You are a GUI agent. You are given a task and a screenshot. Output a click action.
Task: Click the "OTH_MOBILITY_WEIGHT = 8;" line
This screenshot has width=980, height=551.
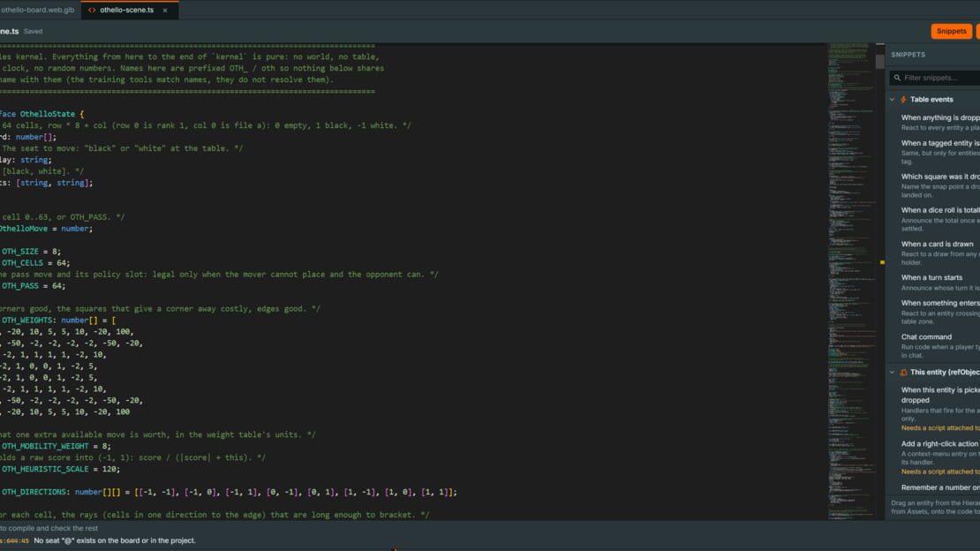[56, 446]
